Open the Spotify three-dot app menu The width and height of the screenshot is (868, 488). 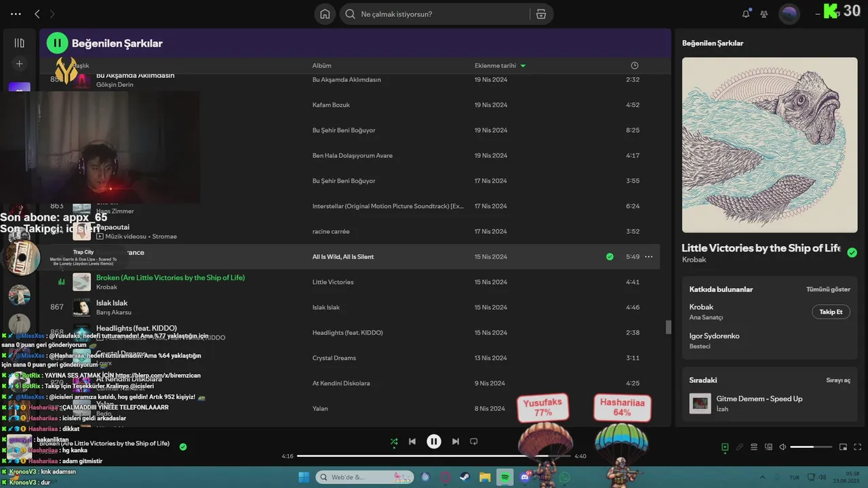[x=16, y=14]
